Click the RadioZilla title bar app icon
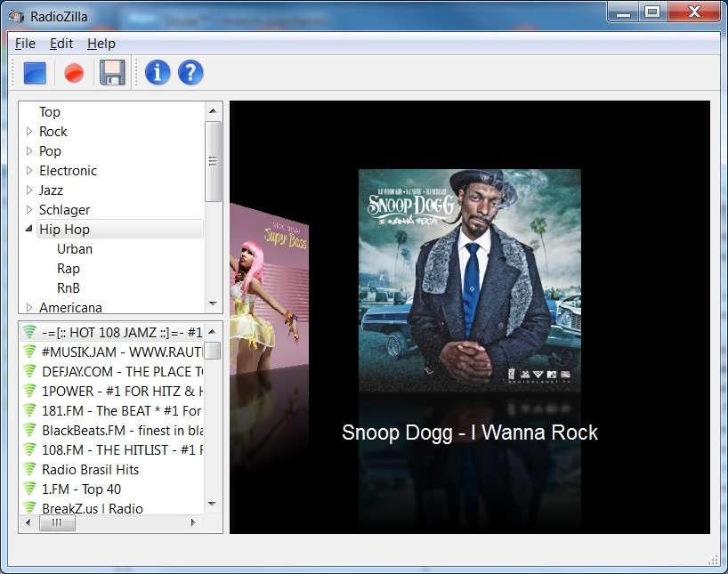Viewport: 728px width, 574px height. 16,17
